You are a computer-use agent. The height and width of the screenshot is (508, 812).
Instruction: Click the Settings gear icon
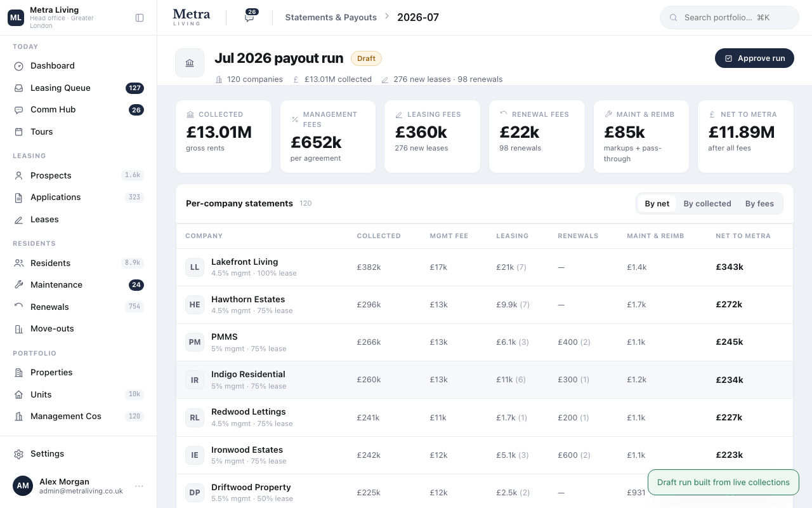pyautogui.click(x=19, y=454)
